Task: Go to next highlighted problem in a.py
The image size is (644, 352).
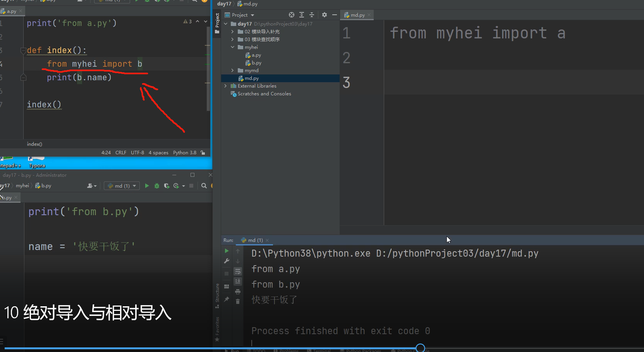Action: (x=206, y=22)
